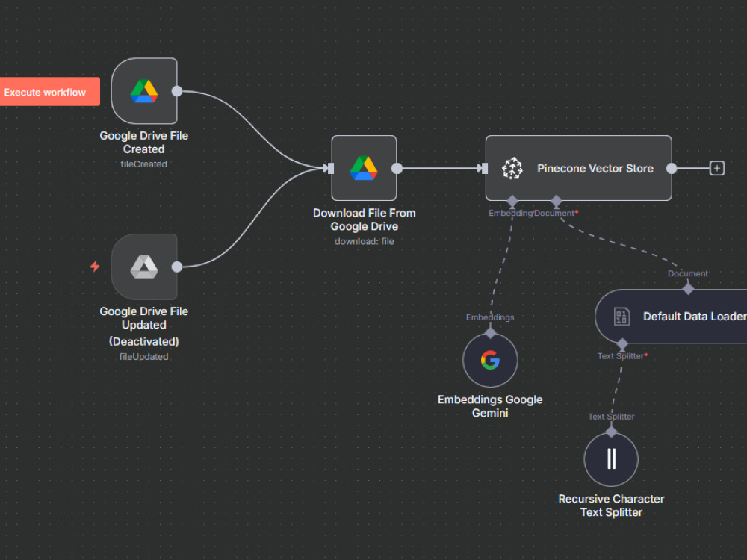The height and width of the screenshot is (560, 747).
Task: Click the output connector of Pinecone Vector Store
Action: click(672, 168)
